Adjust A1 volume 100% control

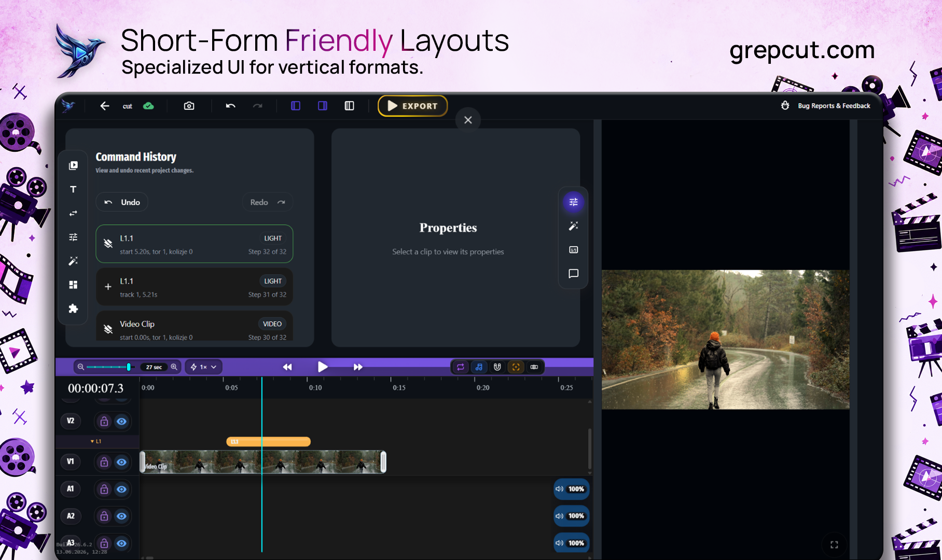click(x=571, y=489)
